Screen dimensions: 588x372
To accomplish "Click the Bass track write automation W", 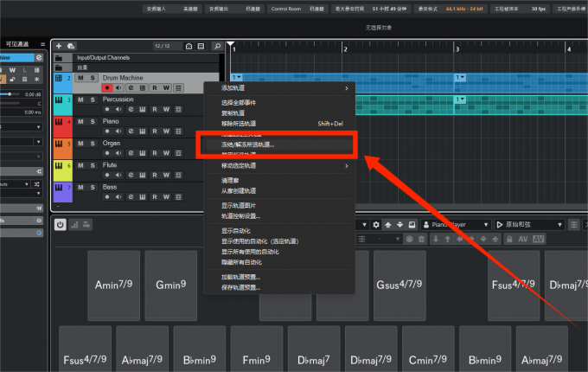I will 166,197.
